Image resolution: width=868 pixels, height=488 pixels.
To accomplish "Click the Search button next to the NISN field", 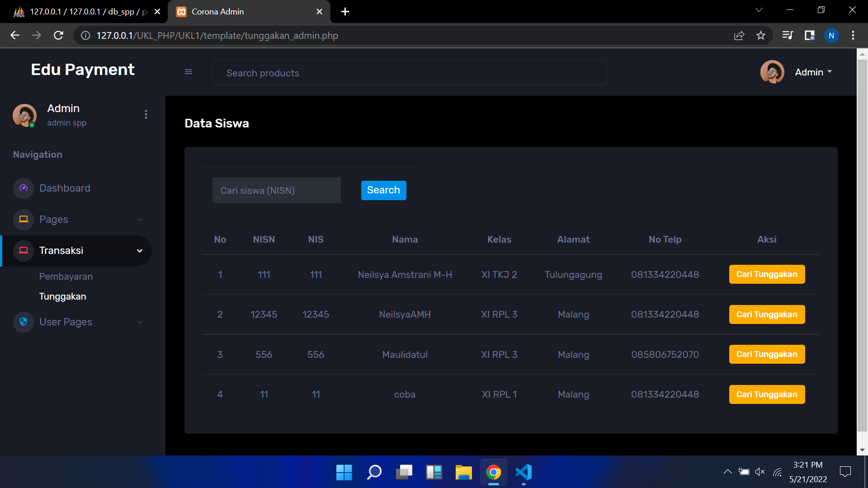I will (x=383, y=190).
